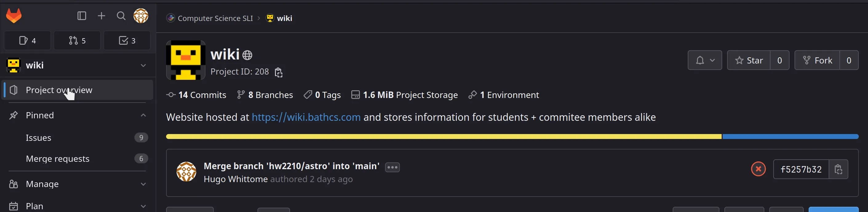Viewport: 868px width, 212px height.
Task: Expand the Manage section
Action: pos(42,184)
